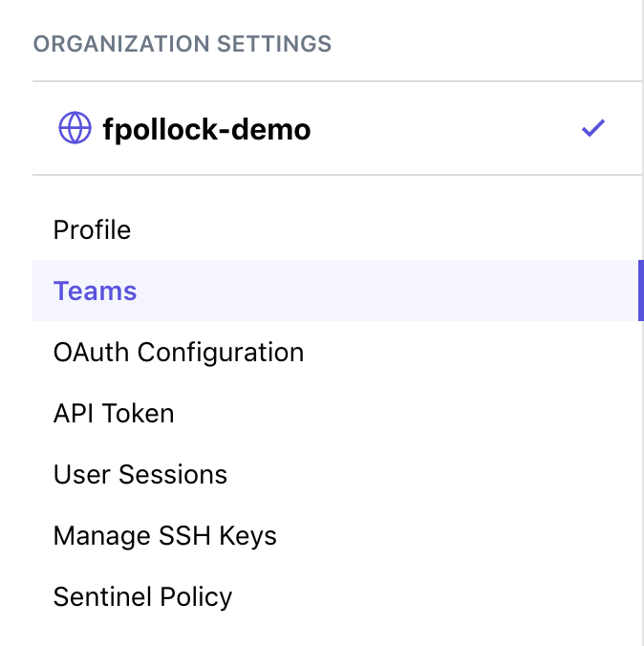Select the Teams menu item
The width and height of the screenshot is (644, 646).
(96, 291)
